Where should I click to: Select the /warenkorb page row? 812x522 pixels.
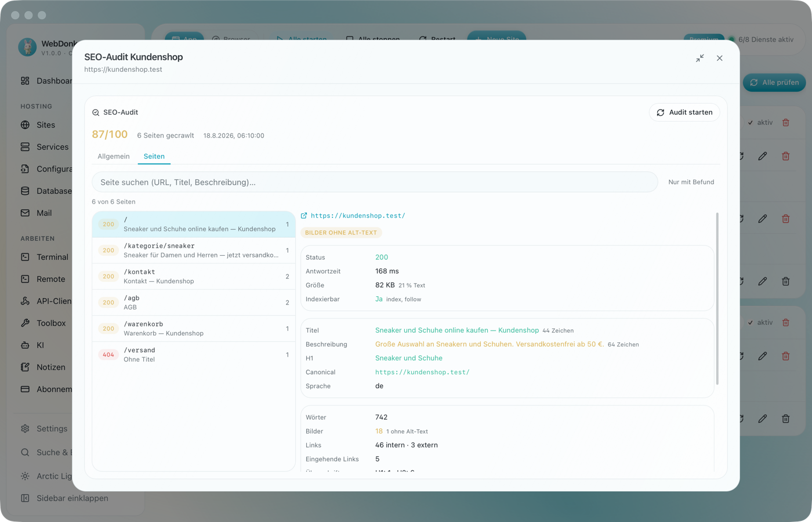point(194,329)
